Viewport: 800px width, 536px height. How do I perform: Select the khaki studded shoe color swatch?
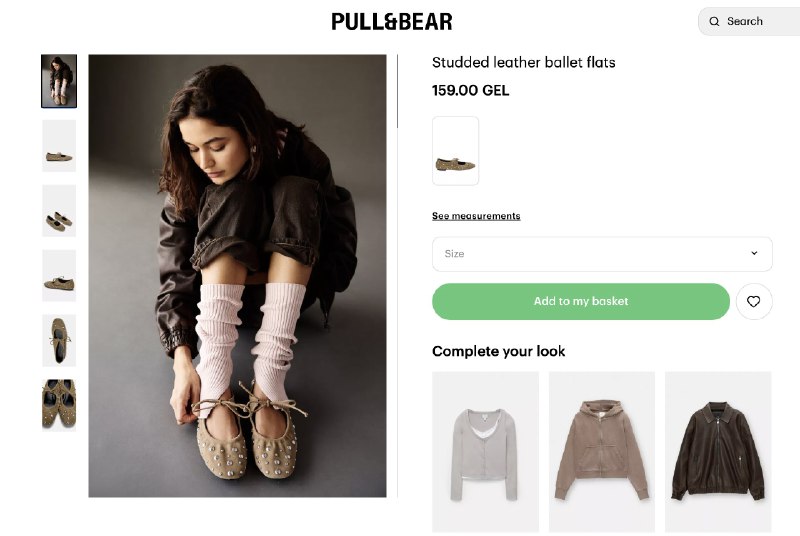pos(455,150)
